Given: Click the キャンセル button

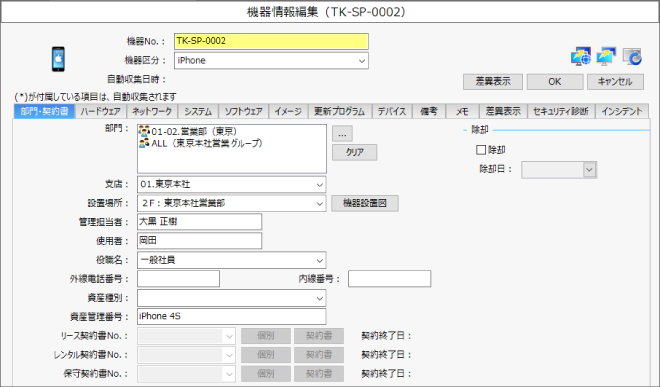Looking at the screenshot, I should click(x=615, y=82).
